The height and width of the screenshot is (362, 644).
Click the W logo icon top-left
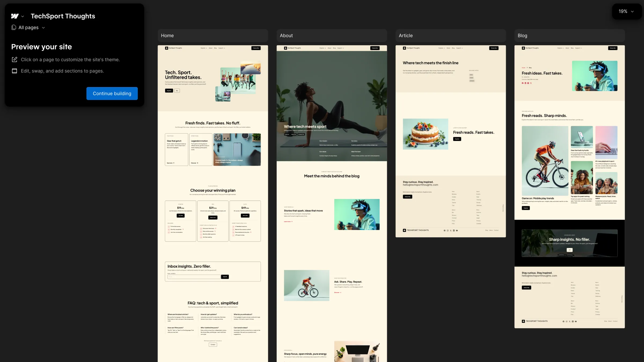(15, 16)
